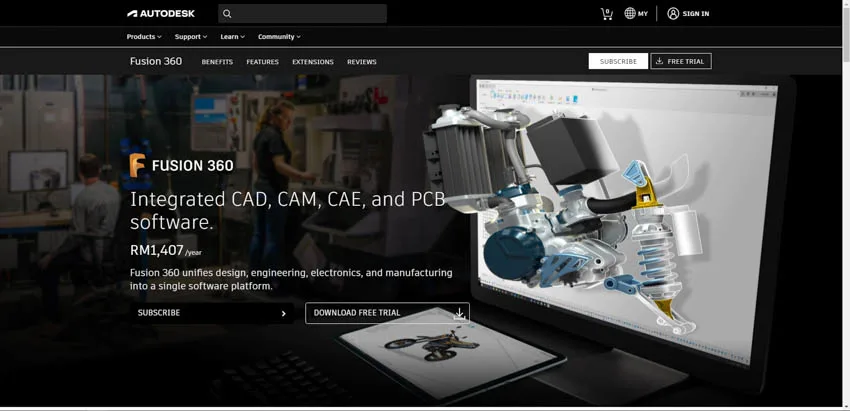
Task: Click the download icon in Free Trial button
Action: click(x=659, y=61)
